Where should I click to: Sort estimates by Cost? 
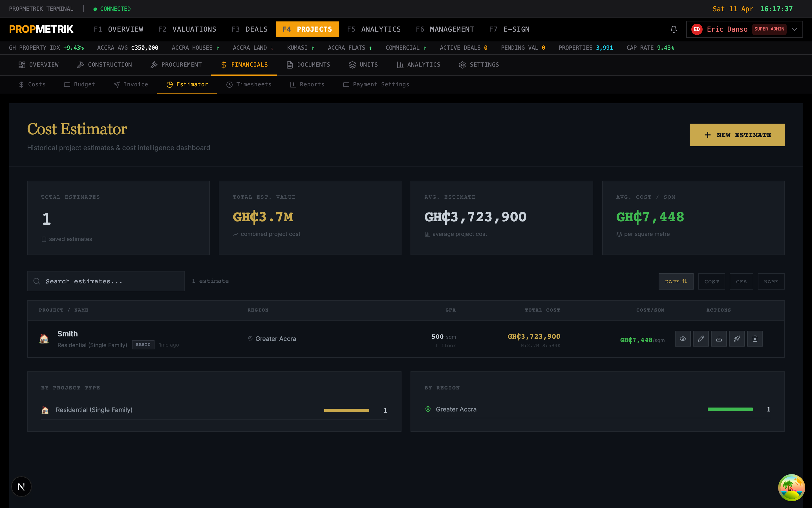click(711, 282)
